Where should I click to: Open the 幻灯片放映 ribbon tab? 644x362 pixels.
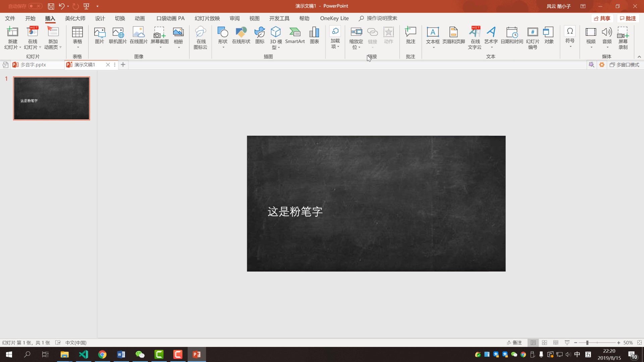tap(207, 18)
